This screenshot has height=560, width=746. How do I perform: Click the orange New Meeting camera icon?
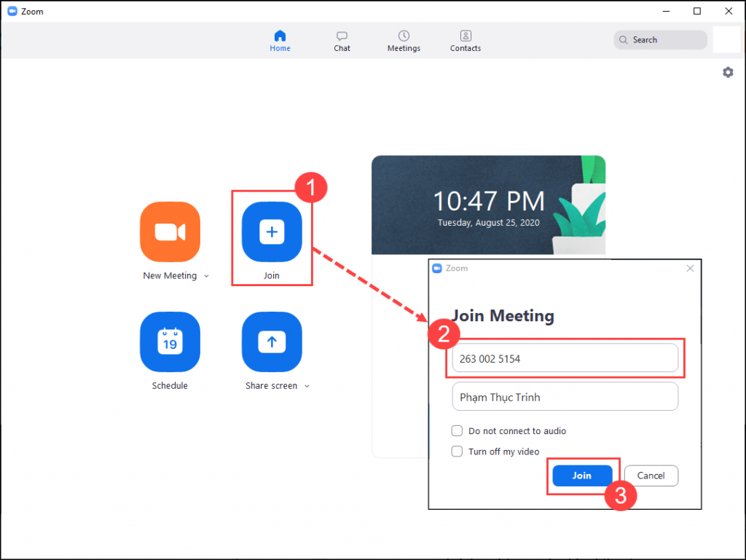(170, 232)
